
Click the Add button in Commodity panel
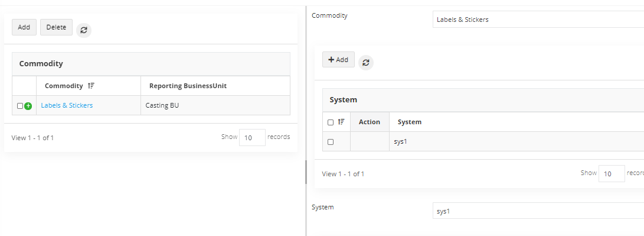(x=24, y=27)
